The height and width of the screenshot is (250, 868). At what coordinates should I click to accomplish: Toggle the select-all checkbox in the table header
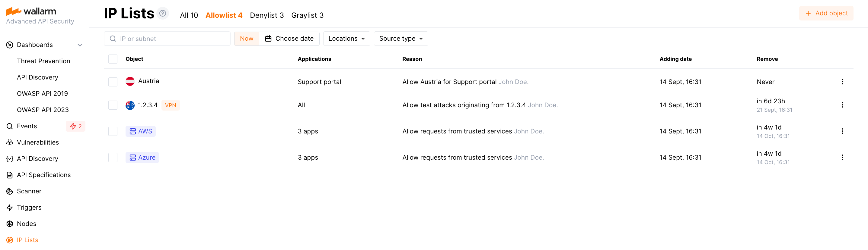pyautogui.click(x=113, y=59)
